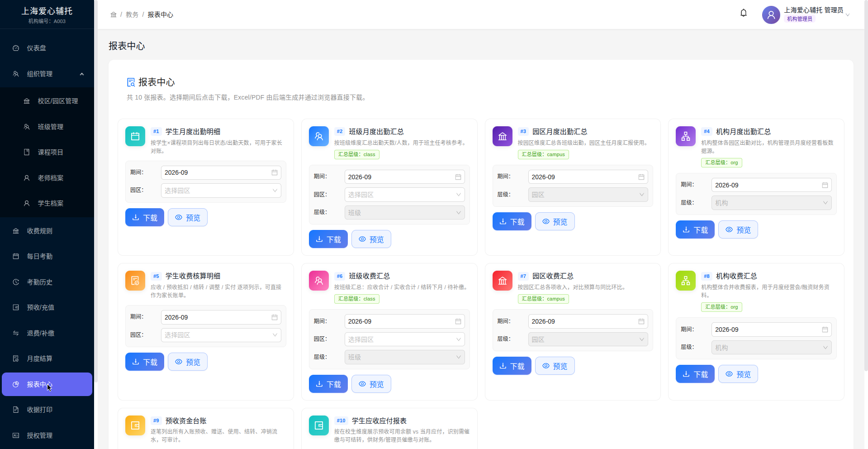Click the purple campus icon of report #3

(503, 136)
